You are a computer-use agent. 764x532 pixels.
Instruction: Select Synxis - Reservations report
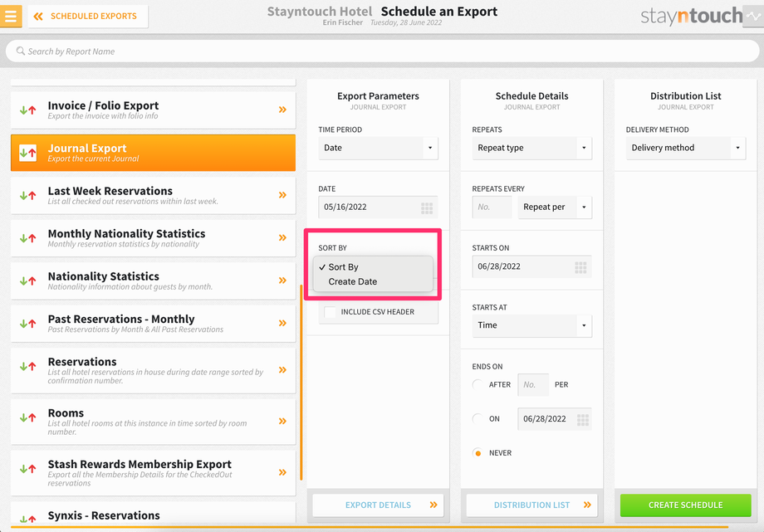click(x=153, y=515)
